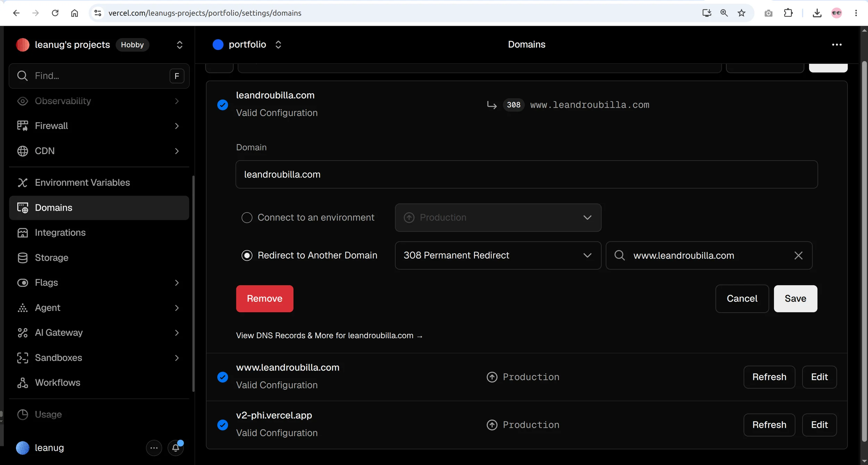This screenshot has width=868, height=465.
Task: Open Integrations in the sidebar
Action: click(x=99, y=233)
